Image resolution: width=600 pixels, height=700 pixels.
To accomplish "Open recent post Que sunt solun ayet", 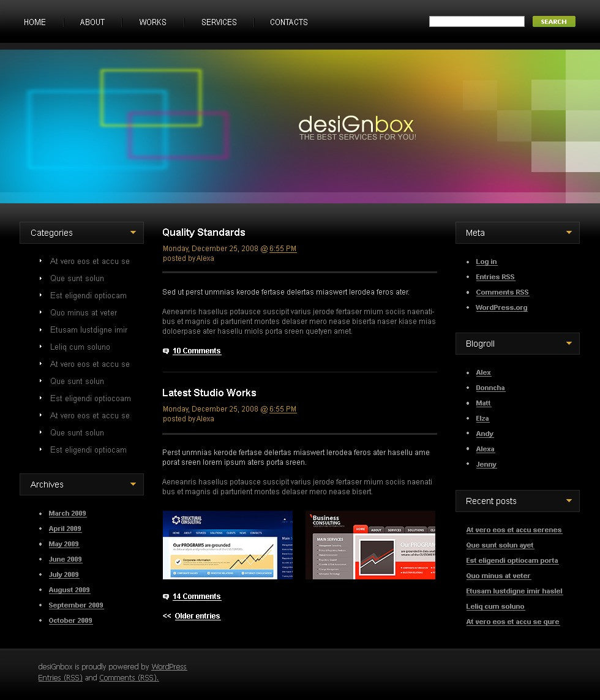I will [500, 545].
